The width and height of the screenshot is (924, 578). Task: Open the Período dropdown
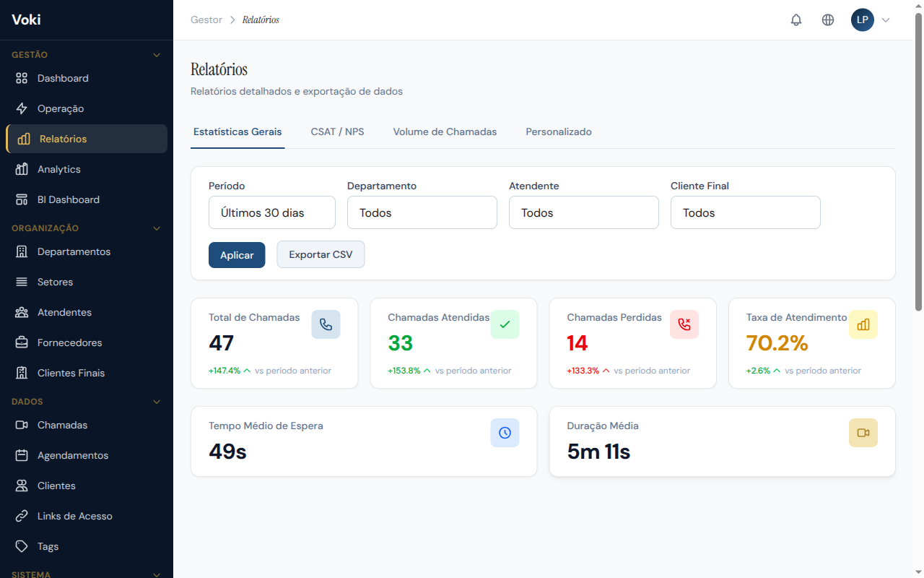pyautogui.click(x=272, y=212)
